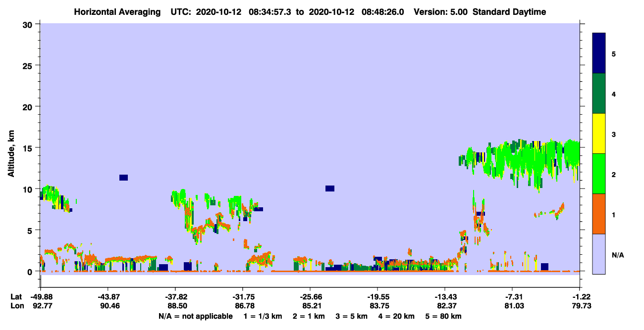
Task: Click the latitude value -31.75
Action: point(243,297)
